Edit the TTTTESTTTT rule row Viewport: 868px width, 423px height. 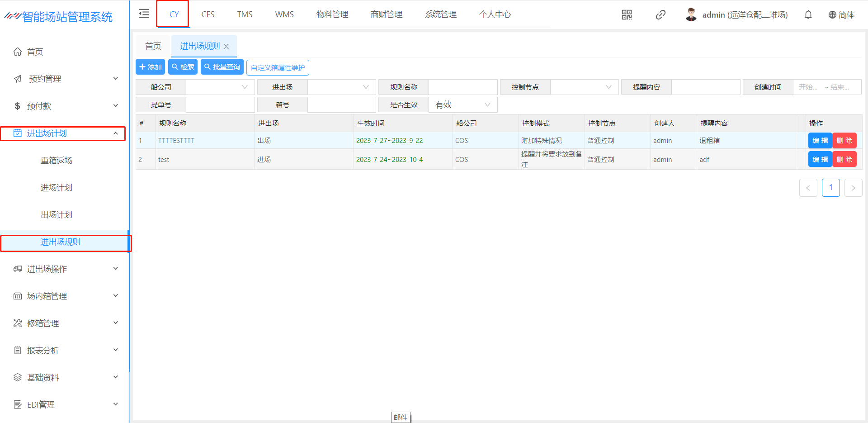[820, 141]
